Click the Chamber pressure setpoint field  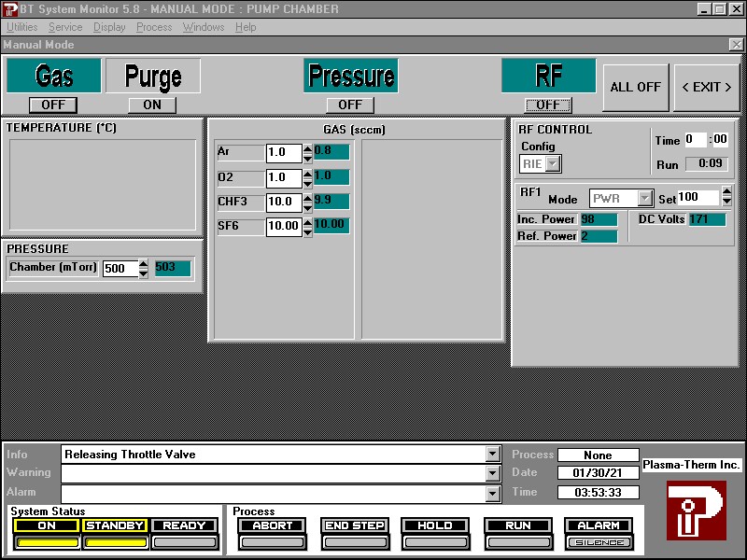click(120, 269)
